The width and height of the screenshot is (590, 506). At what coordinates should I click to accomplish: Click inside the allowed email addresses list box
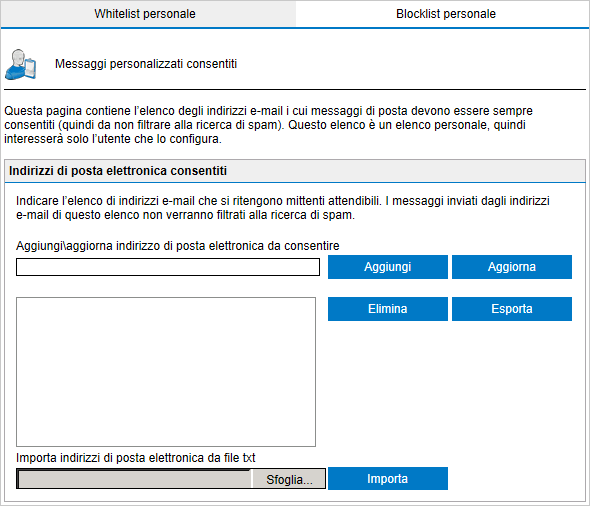(x=166, y=372)
